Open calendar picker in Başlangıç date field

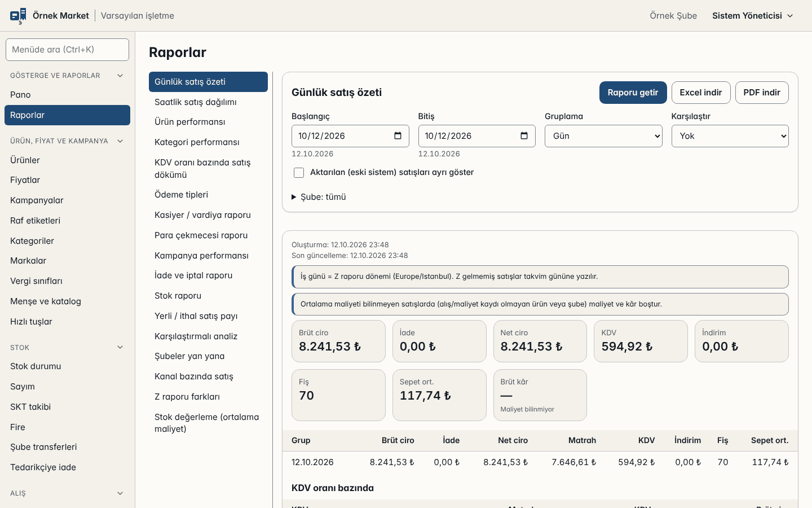point(398,136)
